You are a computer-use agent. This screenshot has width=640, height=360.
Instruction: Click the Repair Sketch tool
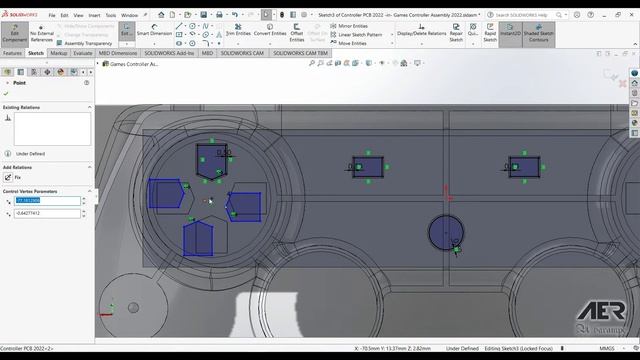point(456,33)
